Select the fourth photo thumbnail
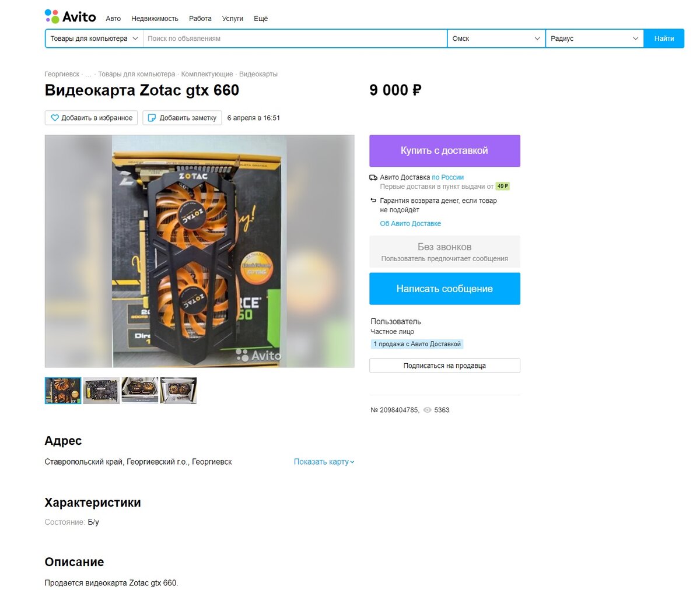Screen dimensions: 700x590 tap(178, 391)
